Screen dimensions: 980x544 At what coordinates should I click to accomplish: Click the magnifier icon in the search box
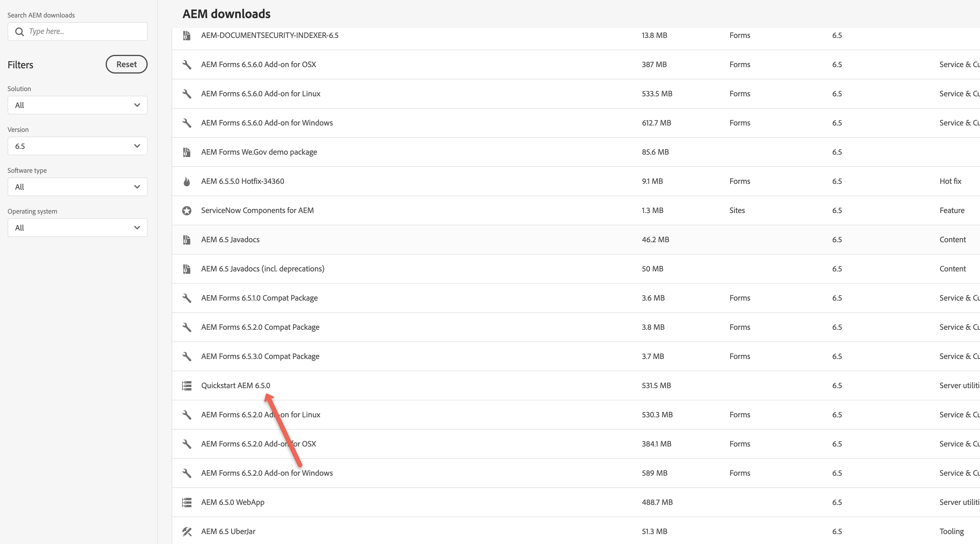(x=19, y=32)
